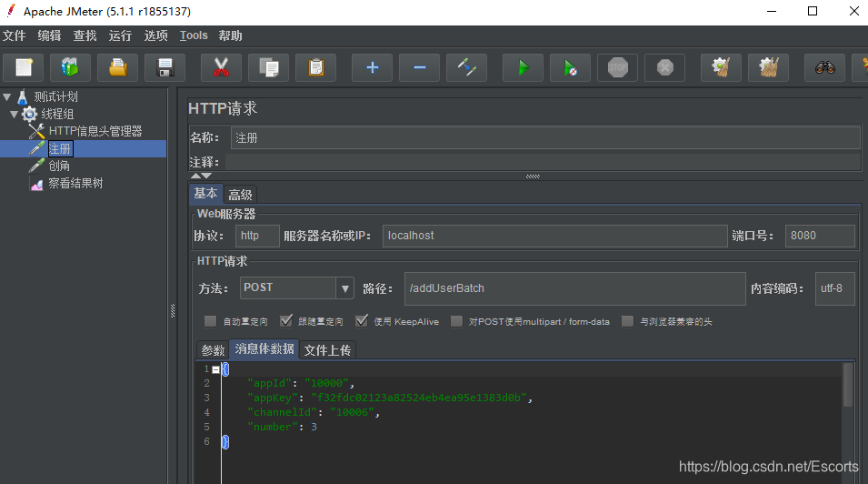Click the POST method combo box

296,288
